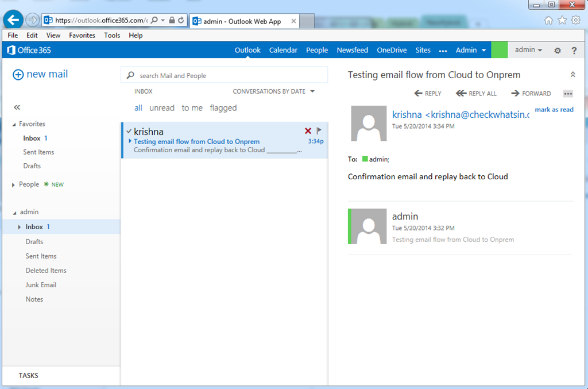Open the Favorites menu
588x389 pixels.
point(82,35)
